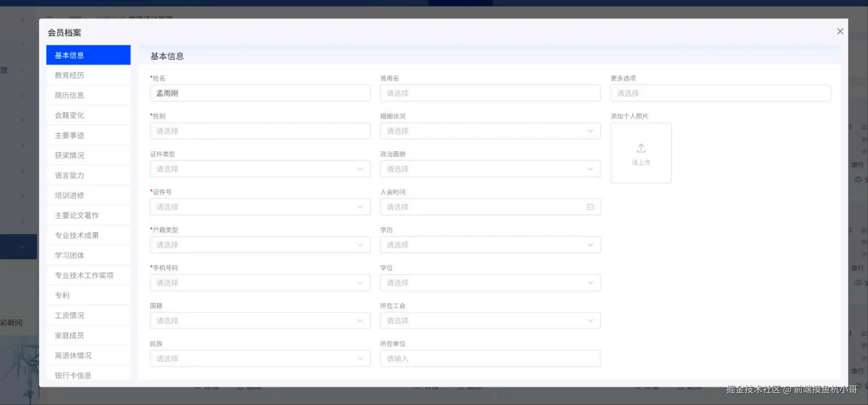Click the 曾用名 field
This screenshot has height=405, width=868.
(x=490, y=93)
